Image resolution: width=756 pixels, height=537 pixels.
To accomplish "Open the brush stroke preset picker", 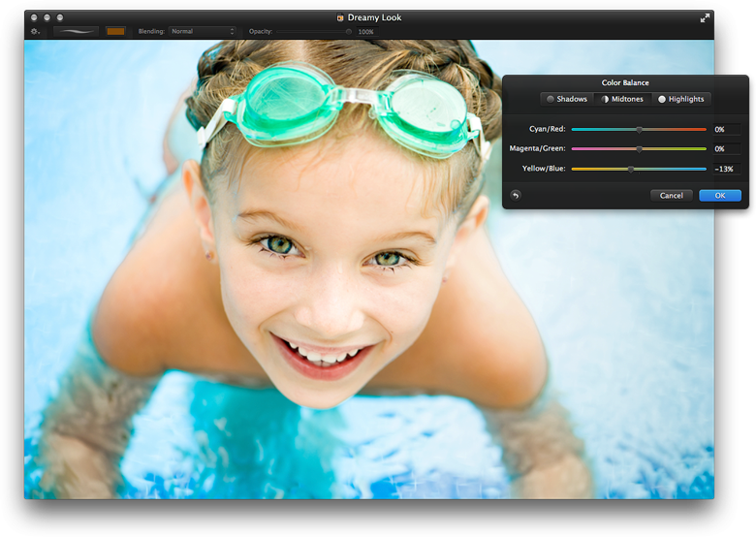I will pos(76,31).
